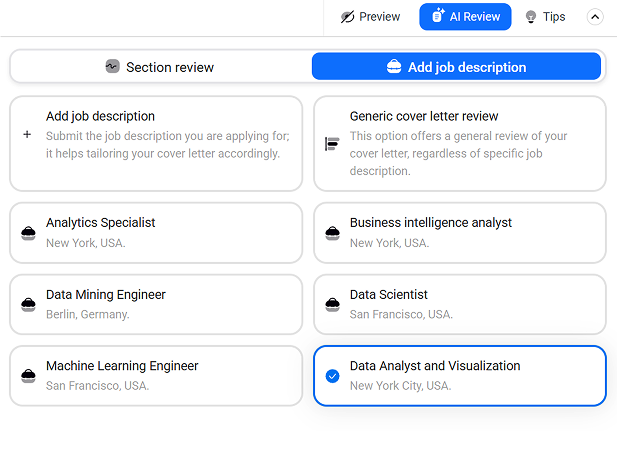Screen dimensions: 617x464
Task: Switch to the Add job description tab
Action: point(456,67)
